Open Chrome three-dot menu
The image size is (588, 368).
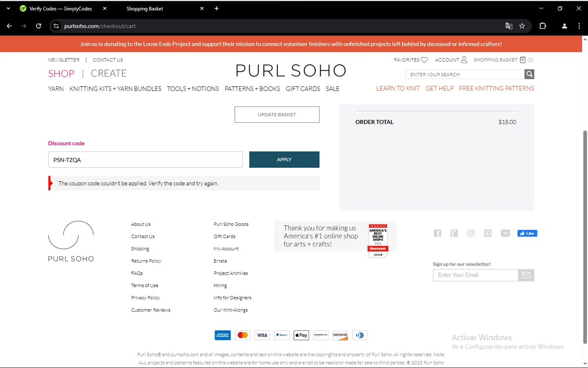(x=579, y=26)
